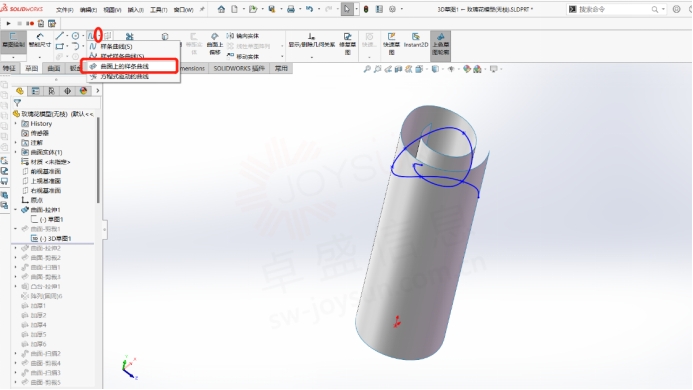
Task: Click the Undo arrow icon
Action: pos(309,9)
